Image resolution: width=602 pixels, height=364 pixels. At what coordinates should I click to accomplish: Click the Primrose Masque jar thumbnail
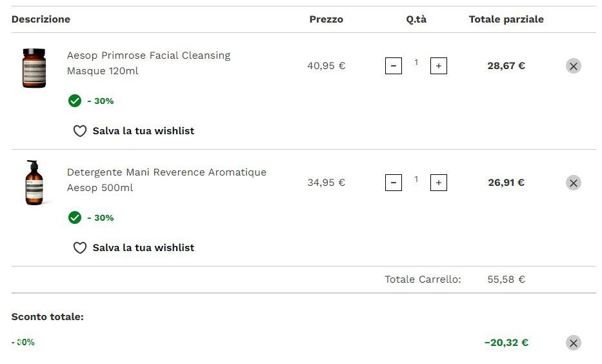coord(34,68)
